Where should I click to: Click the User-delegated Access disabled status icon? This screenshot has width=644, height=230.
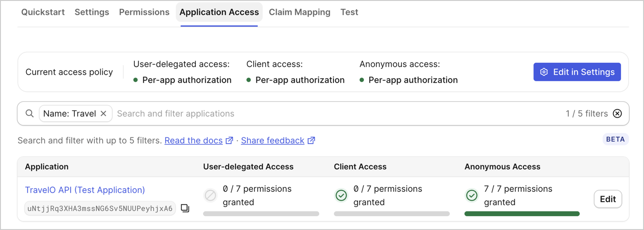point(210,196)
